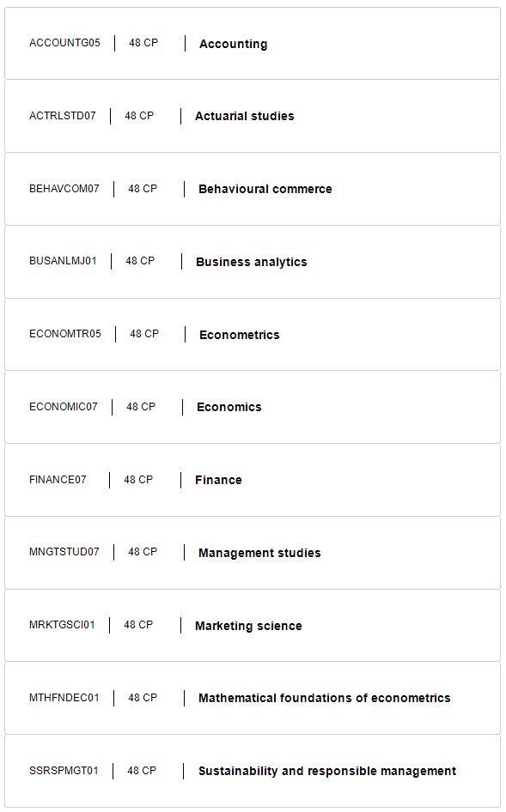This screenshot has width=506, height=812.
Task: Open Mathematical foundations of econometrics
Action: (x=325, y=698)
